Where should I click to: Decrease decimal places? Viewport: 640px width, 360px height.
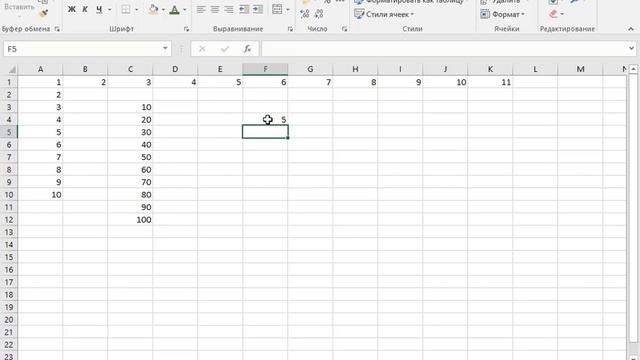pos(319,14)
